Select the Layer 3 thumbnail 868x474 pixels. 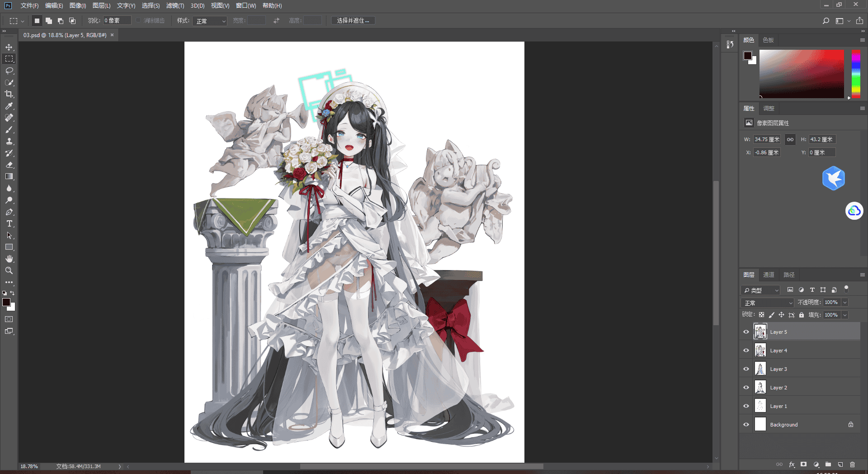[x=760, y=369]
